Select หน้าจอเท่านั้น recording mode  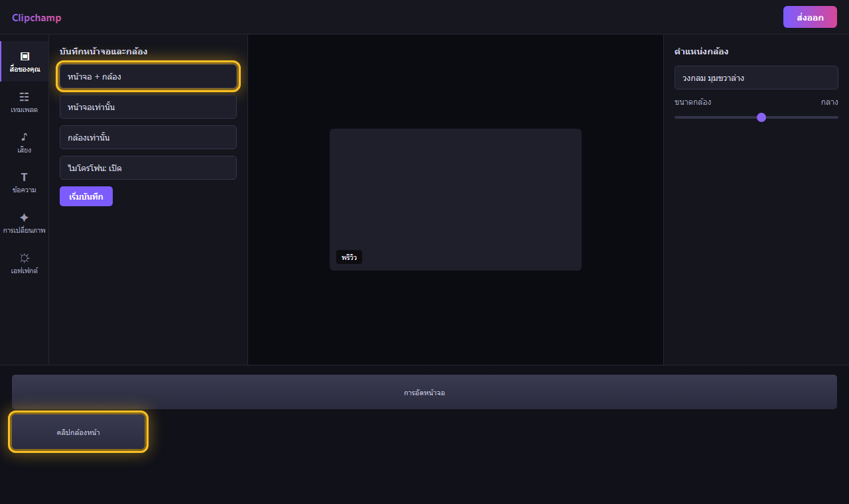[148, 107]
